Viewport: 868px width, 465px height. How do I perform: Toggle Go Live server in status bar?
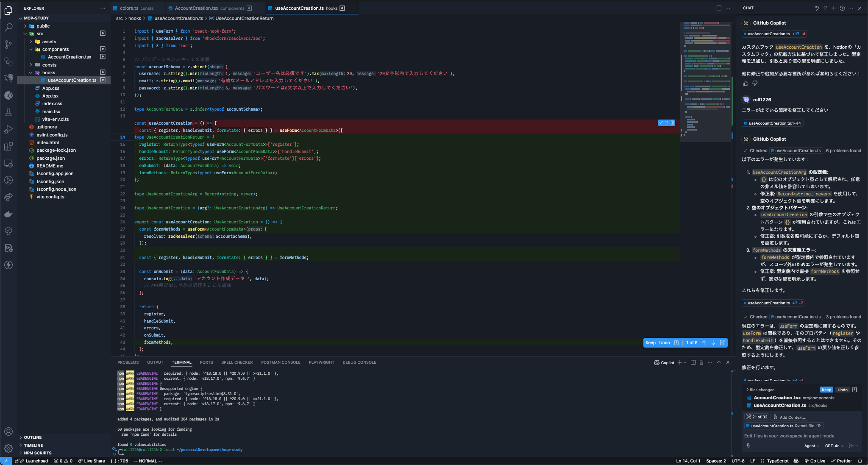[815, 461]
